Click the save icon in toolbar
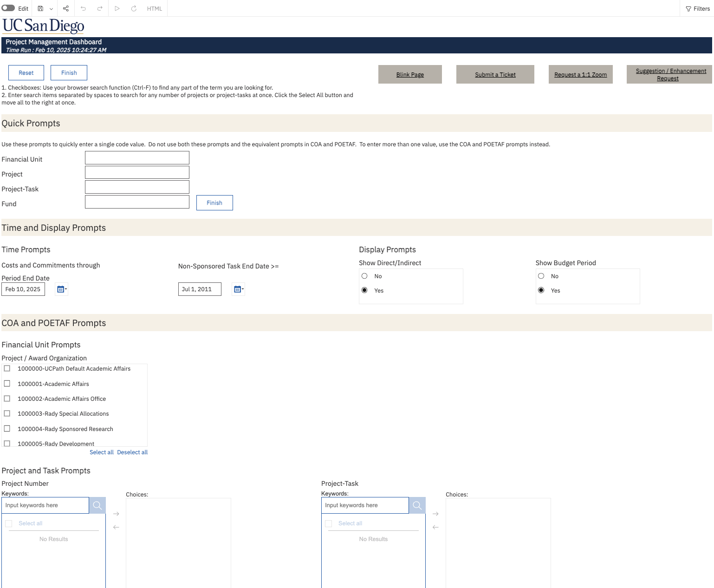 pyautogui.click(x=40, y=8)
